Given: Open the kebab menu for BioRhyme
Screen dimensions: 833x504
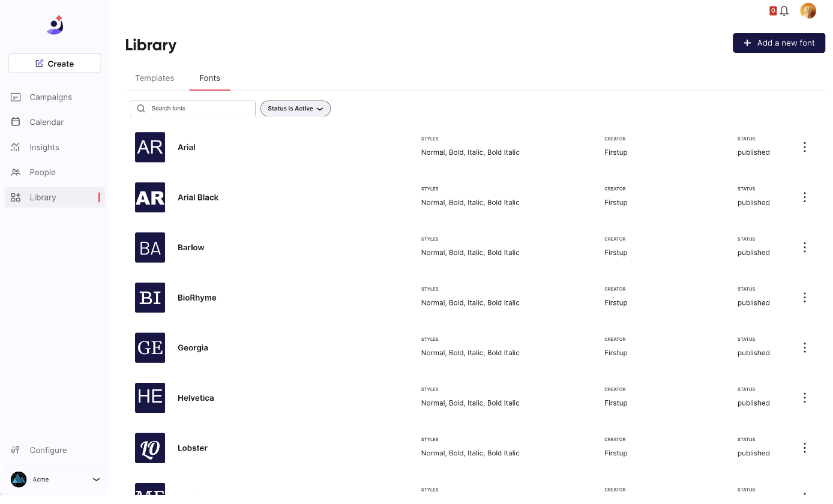Looking at the screenshot, I should 805,298.
